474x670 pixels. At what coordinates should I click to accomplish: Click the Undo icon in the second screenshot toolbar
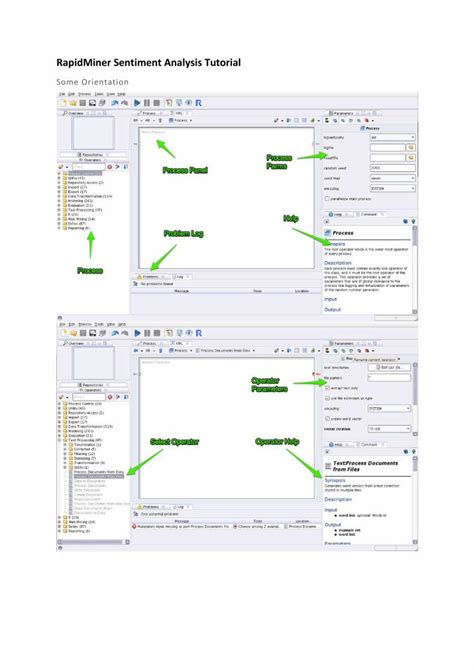click(115, 333)
